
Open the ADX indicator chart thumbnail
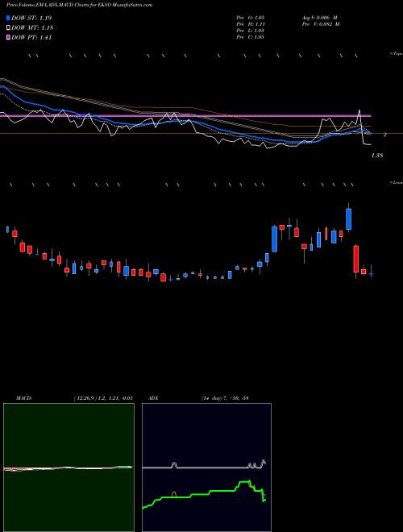tap(206, 468)
